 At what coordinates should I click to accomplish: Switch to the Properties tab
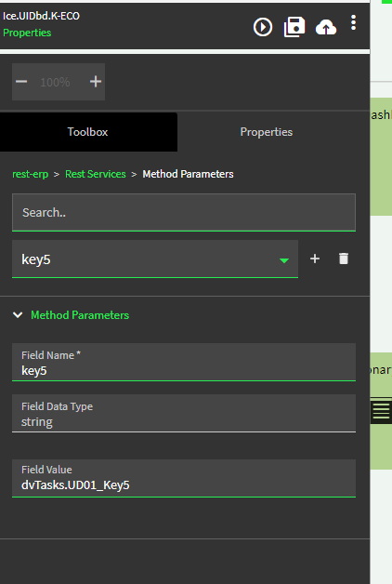tap(267, 132)
